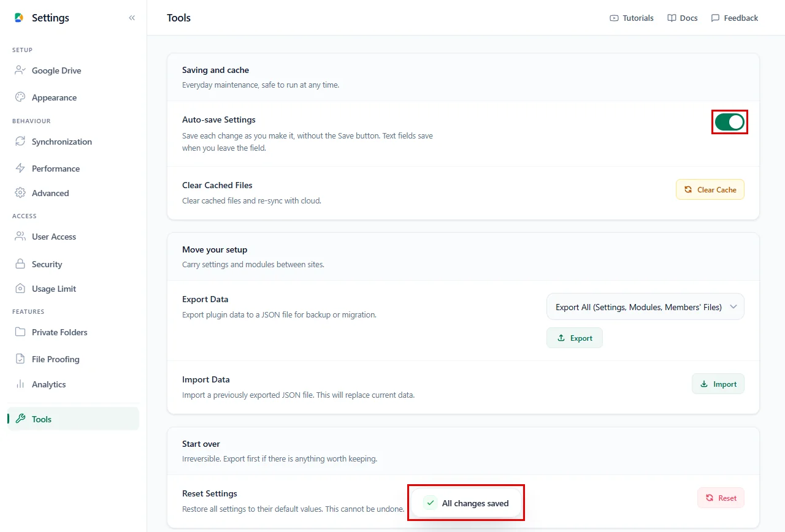This screenshot has height=532, width=785.
Task: Click the Import button
Action: [718, 384]
